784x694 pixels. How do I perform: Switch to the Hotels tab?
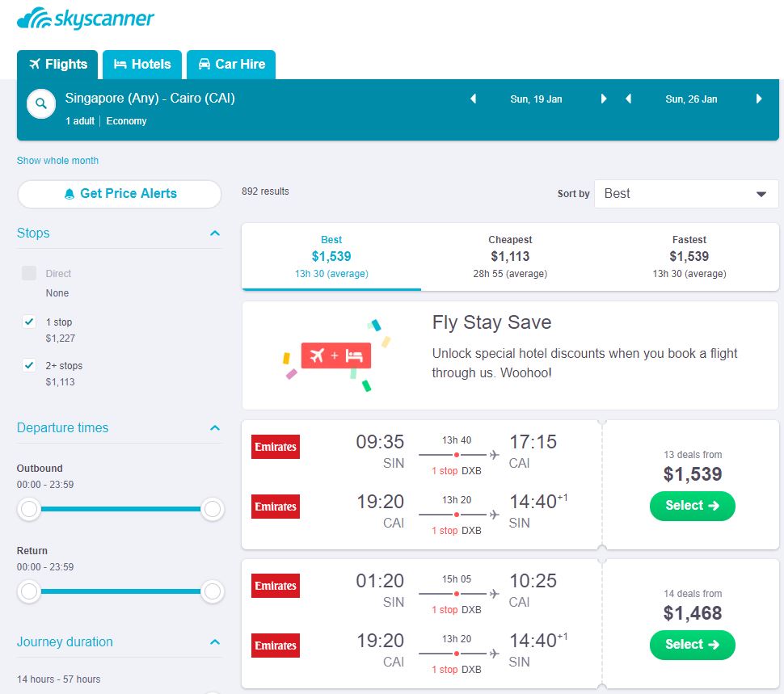[143, 65]
